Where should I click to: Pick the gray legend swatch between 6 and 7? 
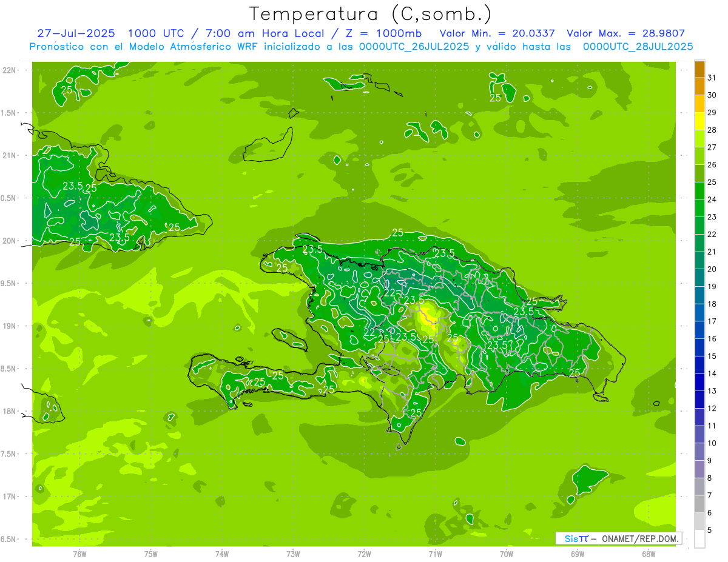(x=699, y=504)
